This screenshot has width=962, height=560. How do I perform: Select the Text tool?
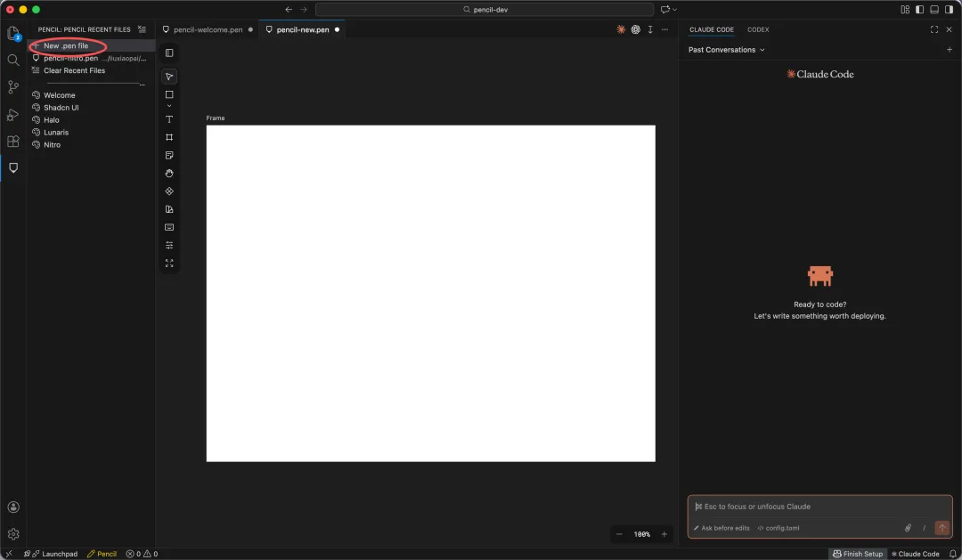pyautogui.click(x=169, y=119)
